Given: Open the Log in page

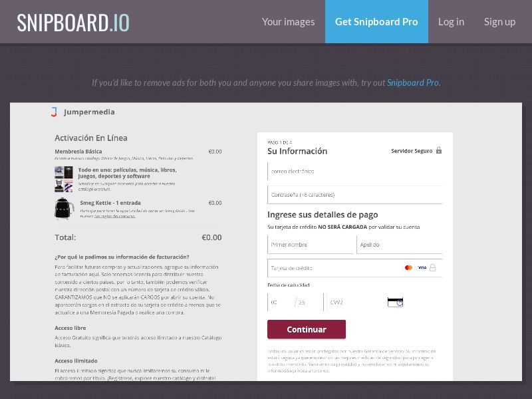Looking at the screenshot, I should pyautogui.click(x=451, y=22).
